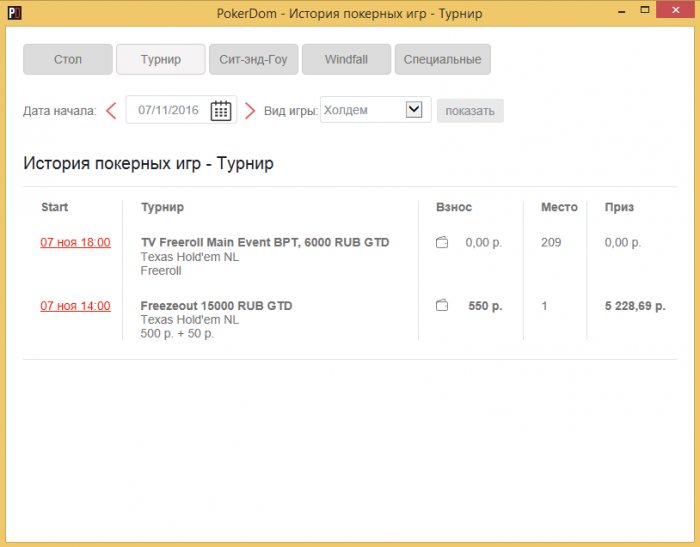Image resolution: width=700 pixels, height=547 pixels.
Task: Click the Турнир column header
Action: coord(162,207)
